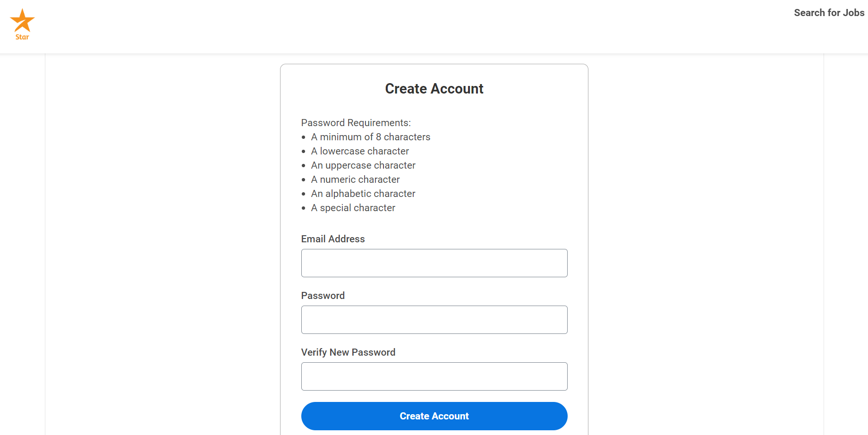Click the 'Password Requirements:' text
The width and height of the screenshot is (868, 435).
click(356, 123)
